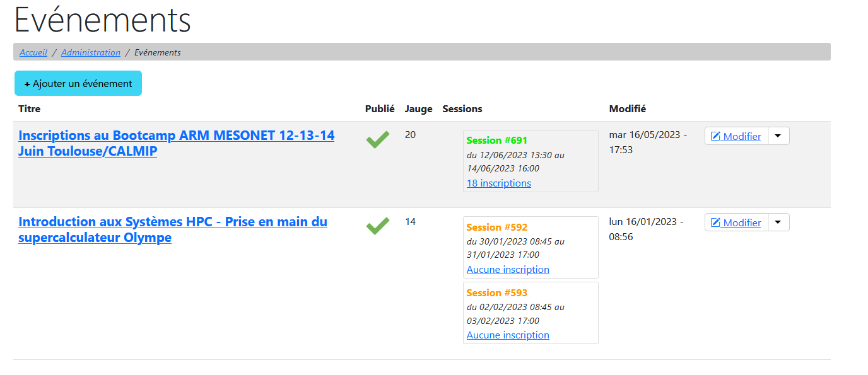Click the plus icon to add an event
The image size is (868, 375).
[x=27, y=84]
